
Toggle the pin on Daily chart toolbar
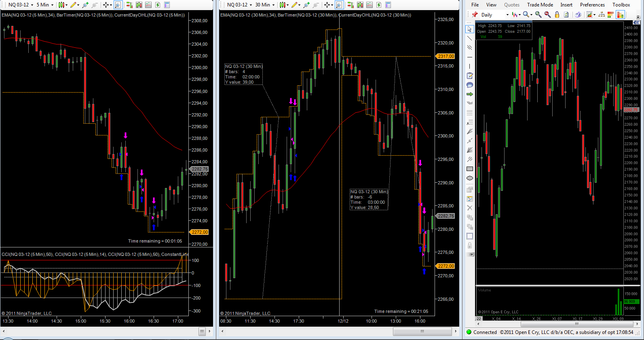475,15
